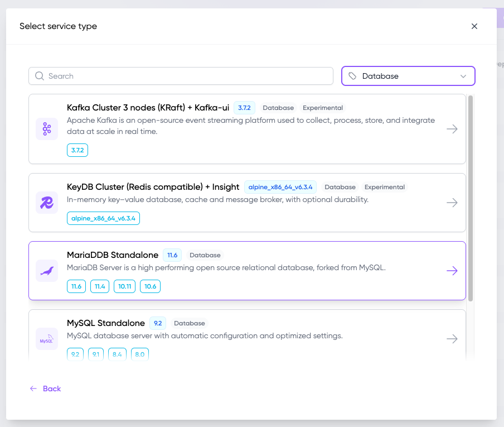Viewport: 504px width, 427px height.
Task: Click the 9.2 badge beside the MySQL title
Action: pos(158,323)
